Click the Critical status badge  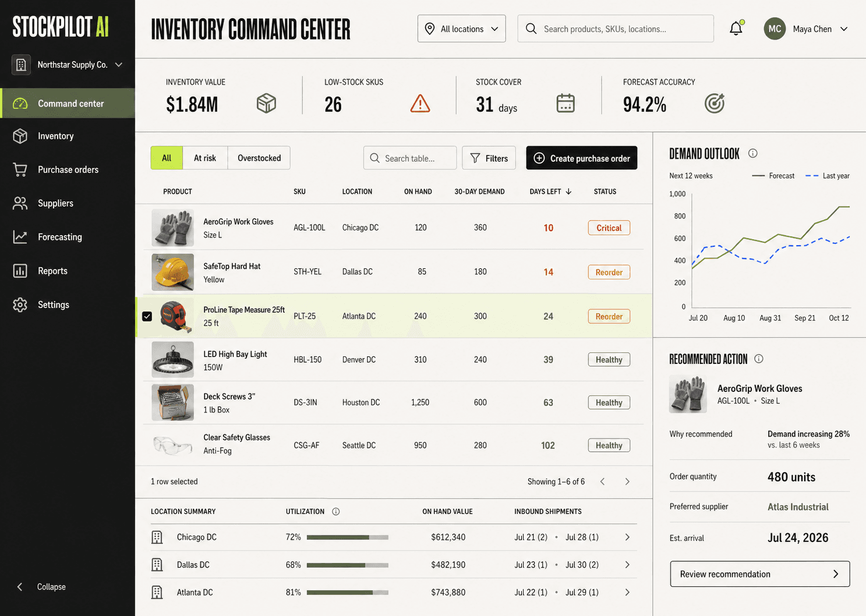pyautogui.click(x=609, y=228)
